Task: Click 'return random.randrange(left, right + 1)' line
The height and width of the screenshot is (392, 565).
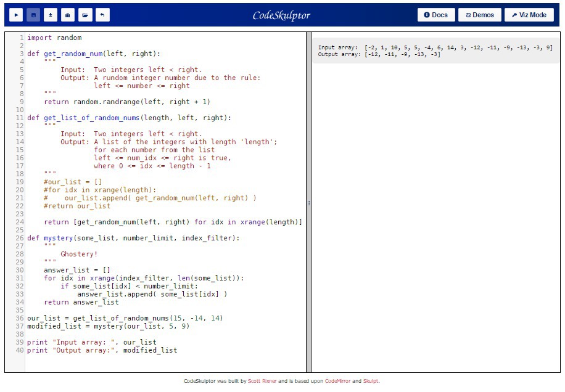Action: 127,102
